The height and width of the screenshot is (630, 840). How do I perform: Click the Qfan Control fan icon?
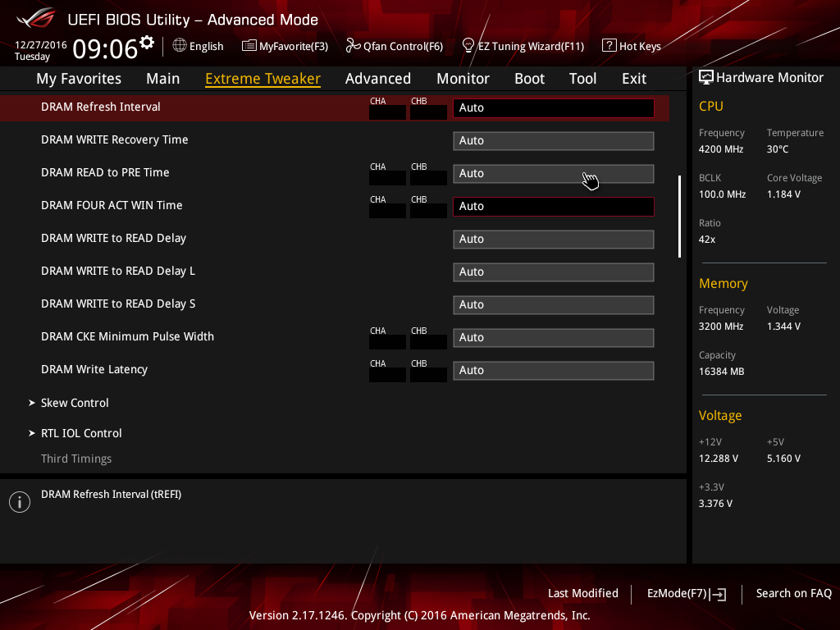point(353,46)
